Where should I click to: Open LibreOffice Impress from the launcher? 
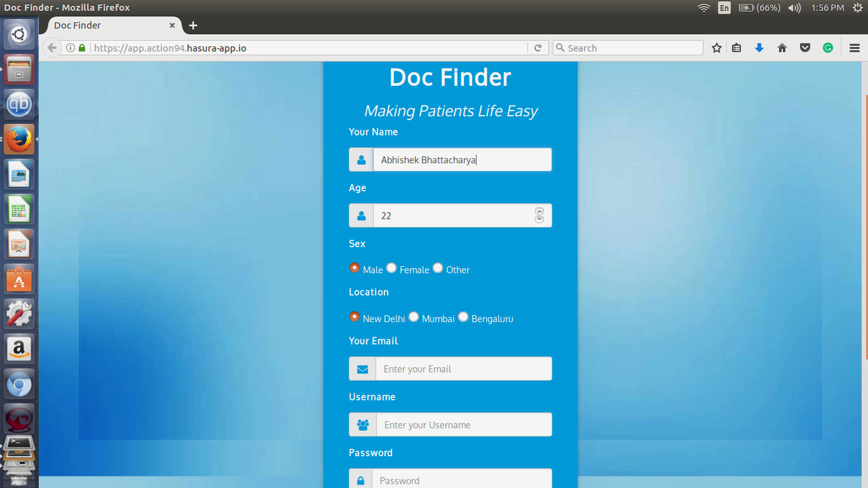(x=19, y=243)
